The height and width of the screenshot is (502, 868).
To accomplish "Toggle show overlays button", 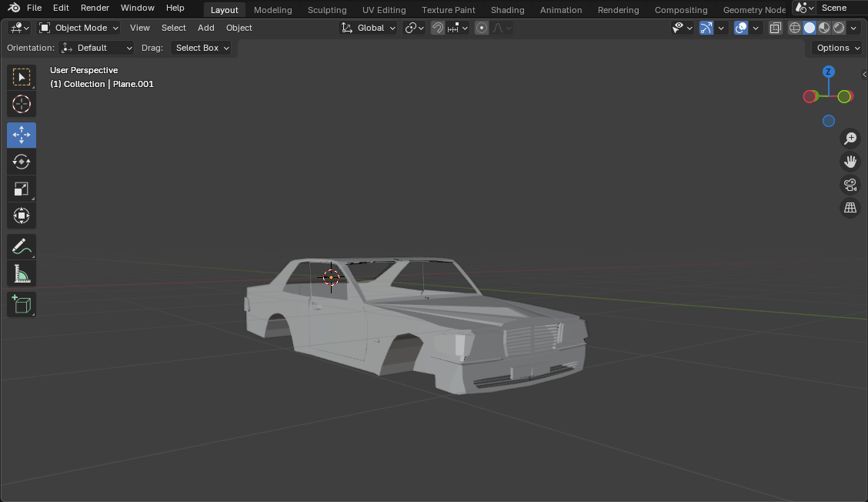I will coord(741,28).
